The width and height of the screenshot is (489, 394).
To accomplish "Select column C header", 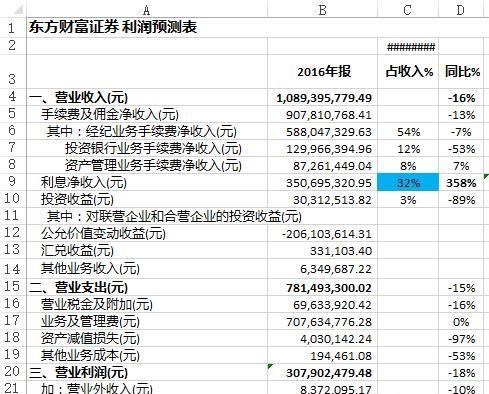I will pos(408,10).
